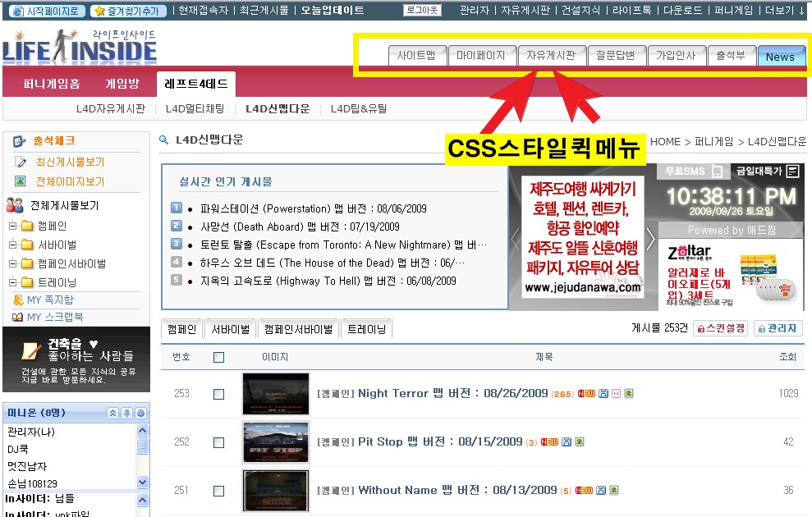Viewport: 812px width, 517px height.
Task: Filter list by 캠페인 category tab
Action: (x=181, y=329)
